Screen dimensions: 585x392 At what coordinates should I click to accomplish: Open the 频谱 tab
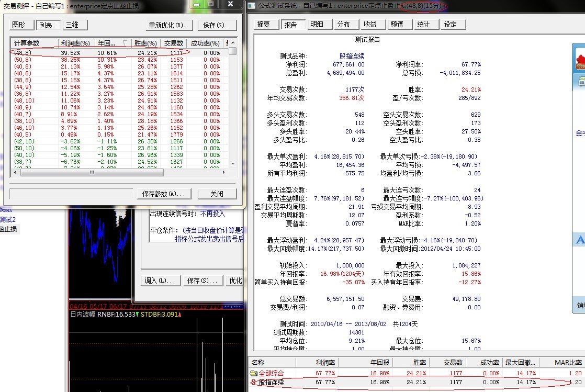pos(397,24)
